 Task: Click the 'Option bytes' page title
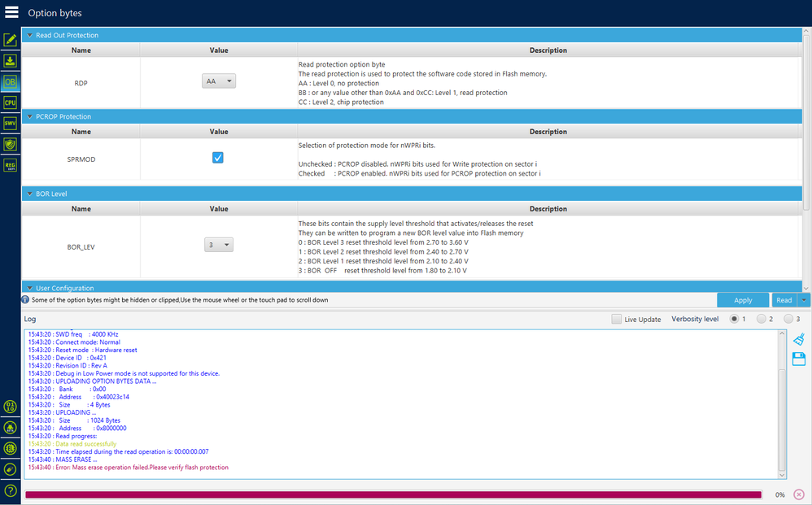pyautogui.click(x=55, y=13)
